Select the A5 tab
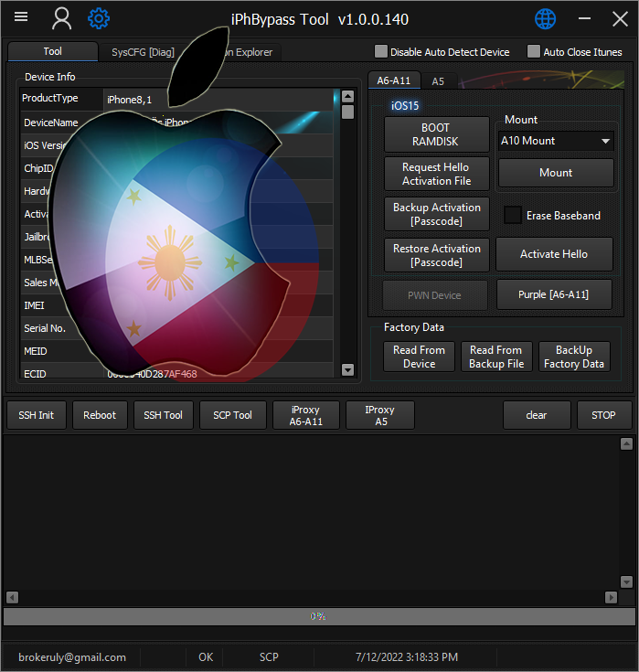Screen dimensions: 639x672 click(x=438, y=81)
